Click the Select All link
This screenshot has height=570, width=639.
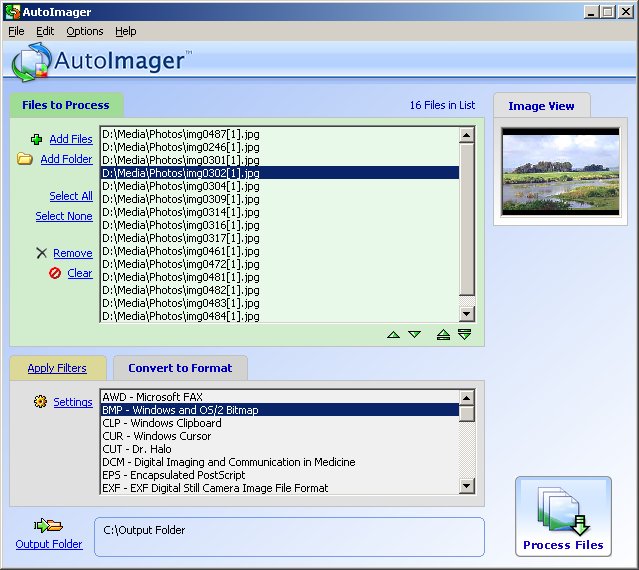pos(71,196)
